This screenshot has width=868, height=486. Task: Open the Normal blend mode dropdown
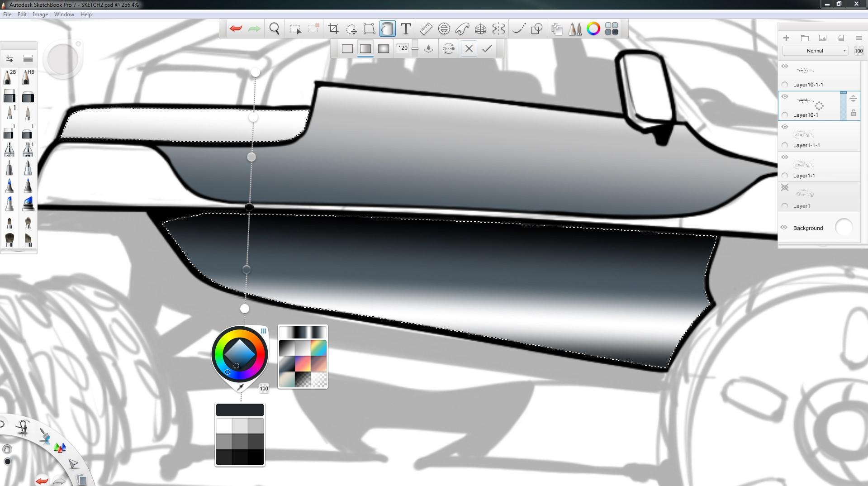815,51
